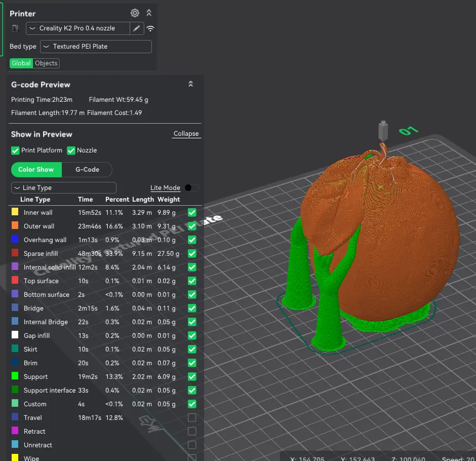
Task: Click the Time column header
Action: click(x=85, y=200)
